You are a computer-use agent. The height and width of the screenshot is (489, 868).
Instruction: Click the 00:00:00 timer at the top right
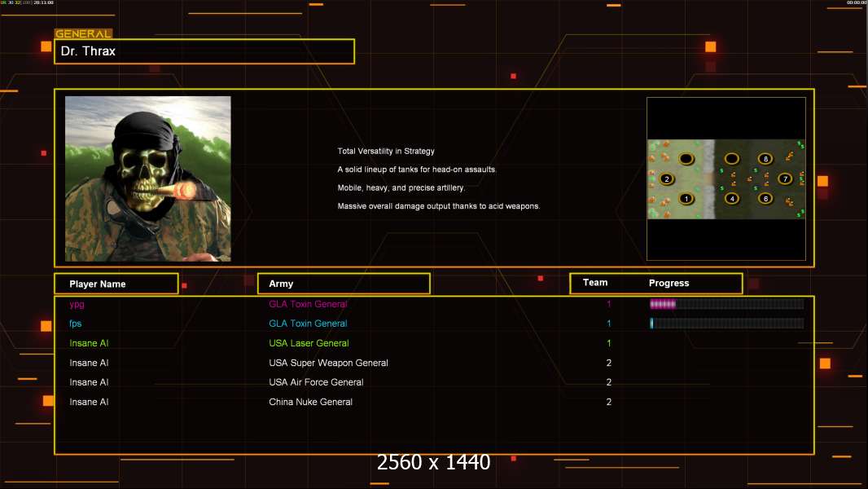857,2
